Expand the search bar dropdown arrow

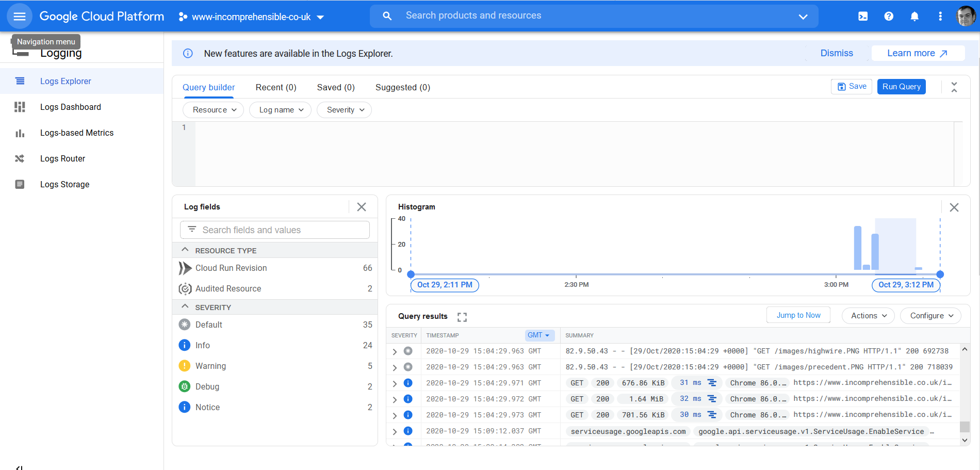pos(803,17)
